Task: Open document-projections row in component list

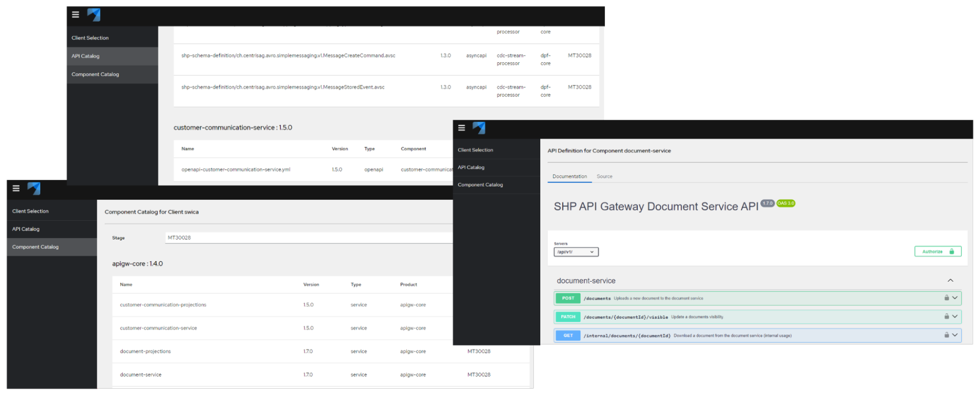Action: click(321, 351)
